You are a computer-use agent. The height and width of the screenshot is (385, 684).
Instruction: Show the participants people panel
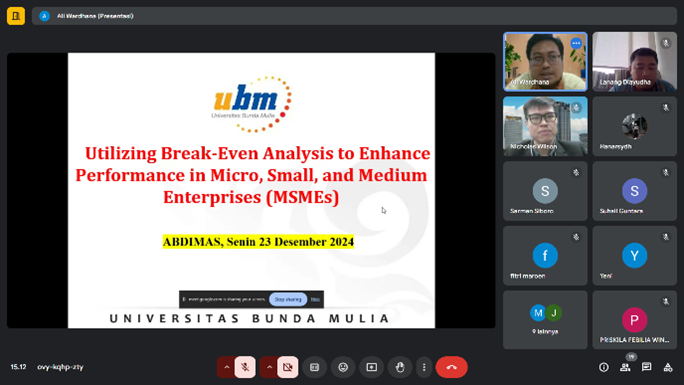625,367
